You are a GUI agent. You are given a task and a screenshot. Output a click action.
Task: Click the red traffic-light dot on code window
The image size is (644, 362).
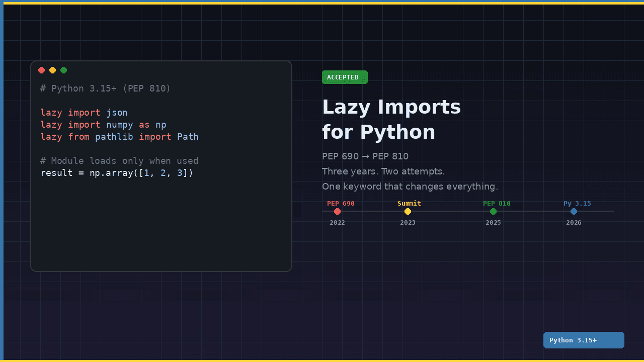[x=41, y=70]
